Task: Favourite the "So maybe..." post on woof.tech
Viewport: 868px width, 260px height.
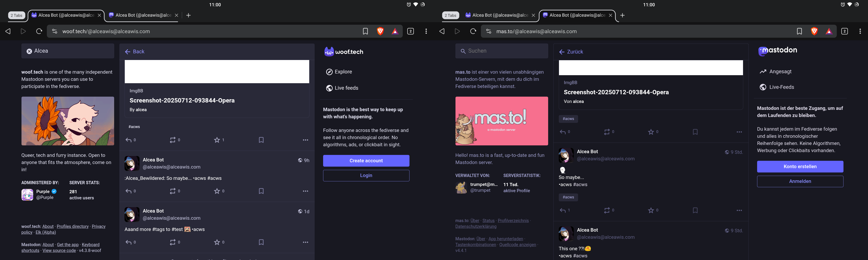Action: pyautogui.click(x=217, y=191)
